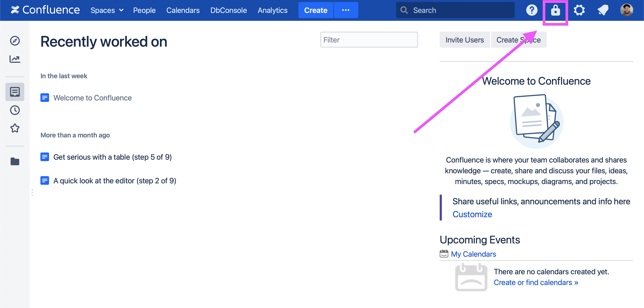Image resolution: width=644 pixels, height=308 pixels.
Task: Show starred pages via star icon
Action: coord(15,128)
